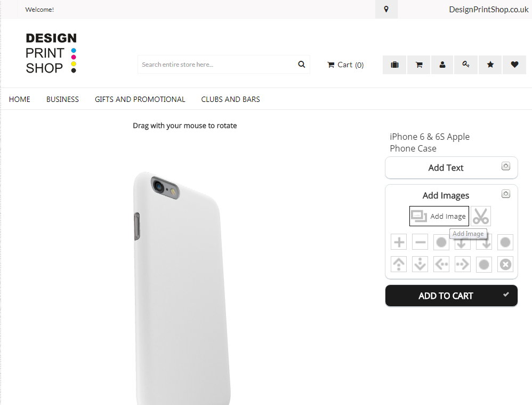Open the HOME menu item
Image resolution: width=532 pixels, height=405 pixels.
pyautogui.click(x=19, y=99)
